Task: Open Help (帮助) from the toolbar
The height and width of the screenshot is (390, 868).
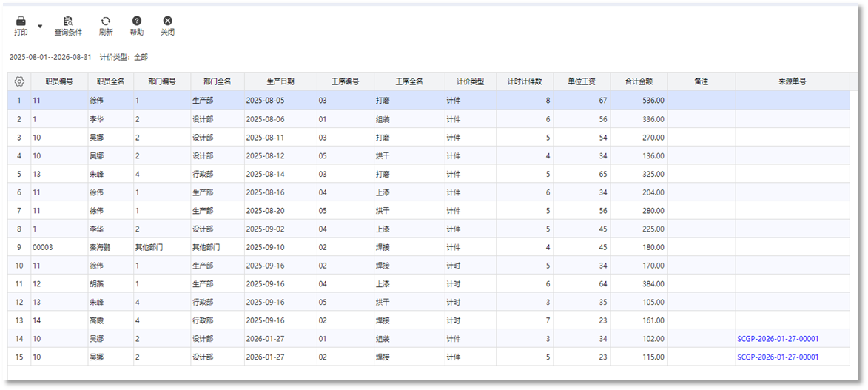Action: [x=137, y=21]
